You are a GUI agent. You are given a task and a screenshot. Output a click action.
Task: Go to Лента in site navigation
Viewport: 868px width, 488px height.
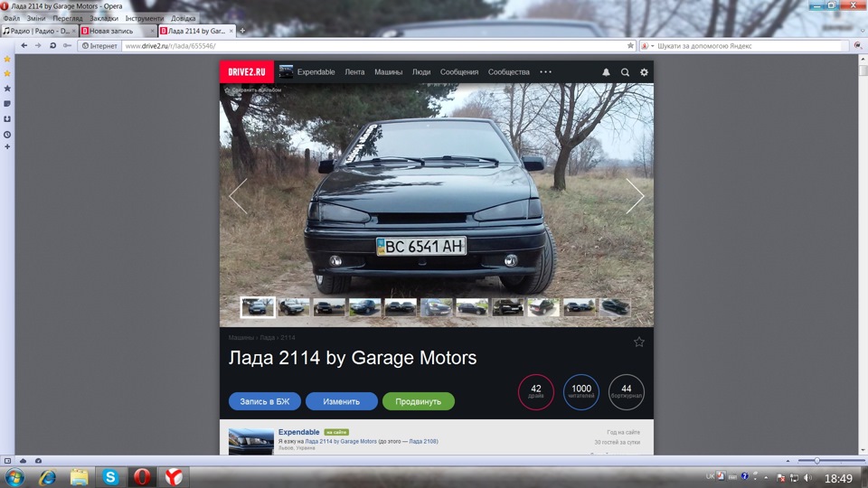click(354, 72)
